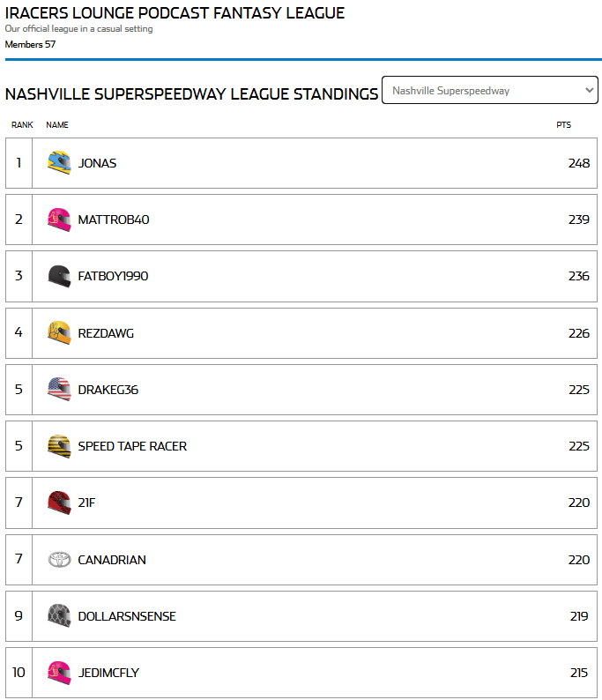Click JediMcFly's pink helmet icon
This screenshot has width=602, height=700.
(59, 673)
